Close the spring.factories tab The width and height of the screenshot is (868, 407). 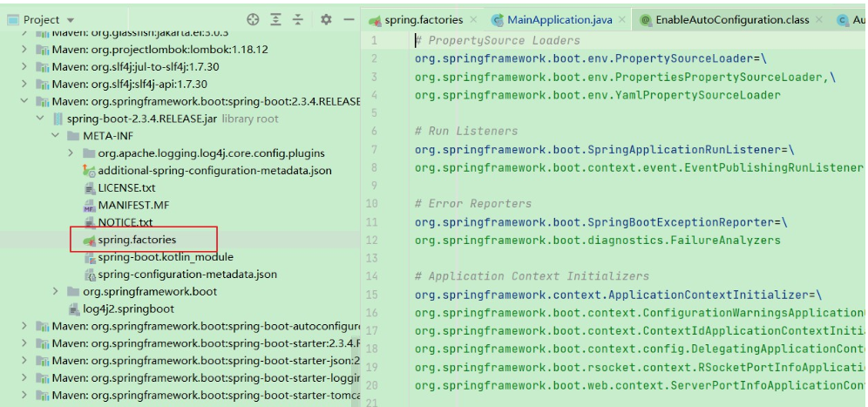pos(473,20)
